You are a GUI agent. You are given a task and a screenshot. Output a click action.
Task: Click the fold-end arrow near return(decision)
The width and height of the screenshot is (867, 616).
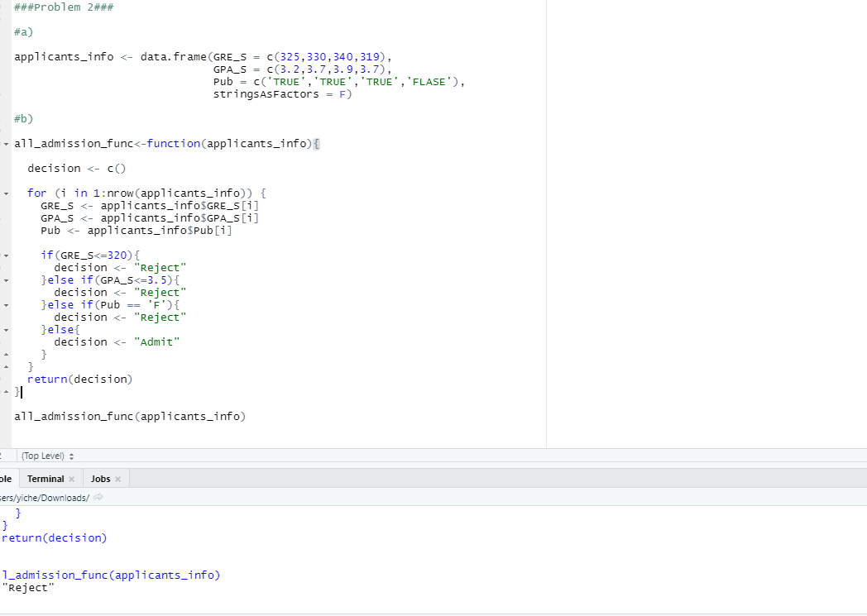[x=5, y=366]
